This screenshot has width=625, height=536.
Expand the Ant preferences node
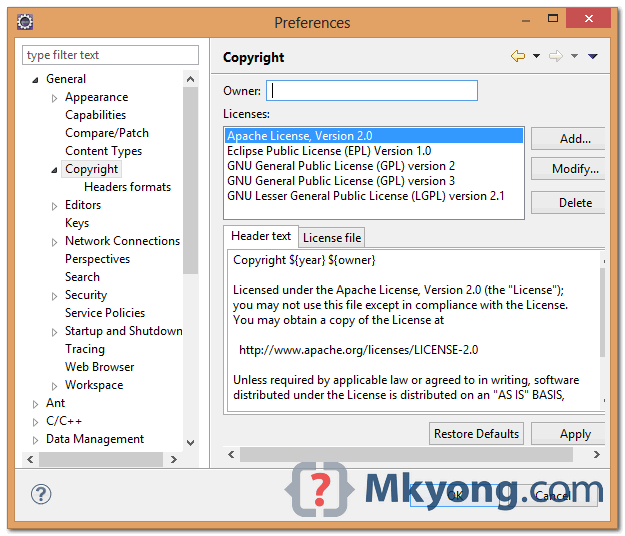(x=35, y=404)
